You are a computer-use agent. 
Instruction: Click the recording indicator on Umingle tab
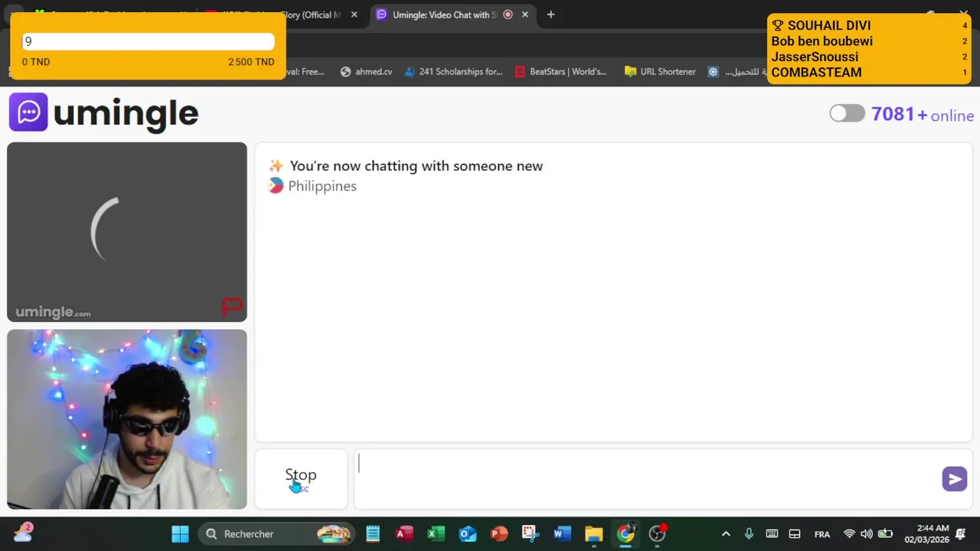pyautogui.click(x=508, y=15)
